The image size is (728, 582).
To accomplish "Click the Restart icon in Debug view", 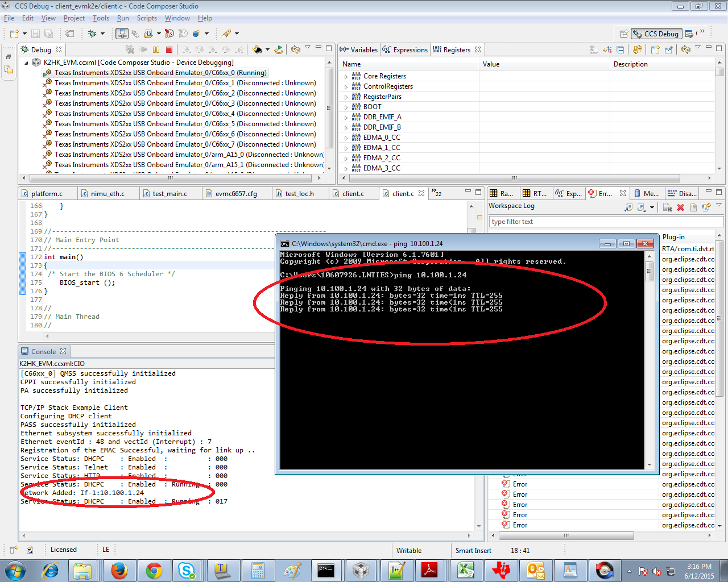I will (x=279, y=50).
